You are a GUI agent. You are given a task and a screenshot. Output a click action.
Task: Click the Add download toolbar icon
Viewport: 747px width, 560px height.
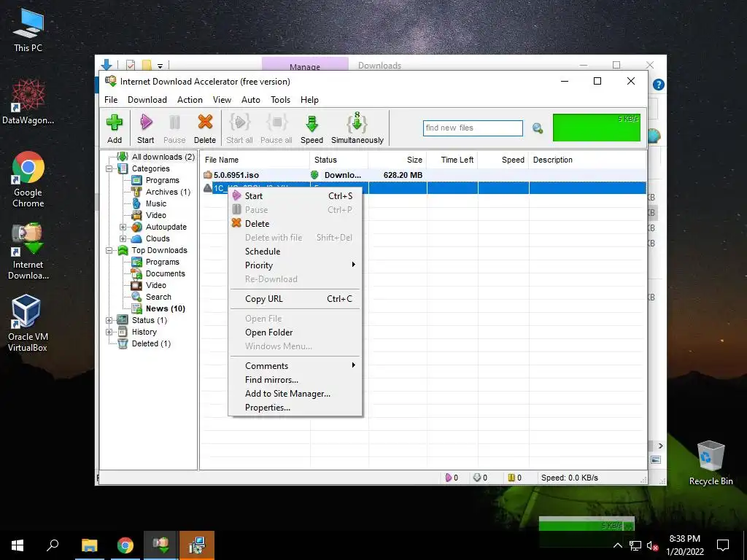[115, 122]
